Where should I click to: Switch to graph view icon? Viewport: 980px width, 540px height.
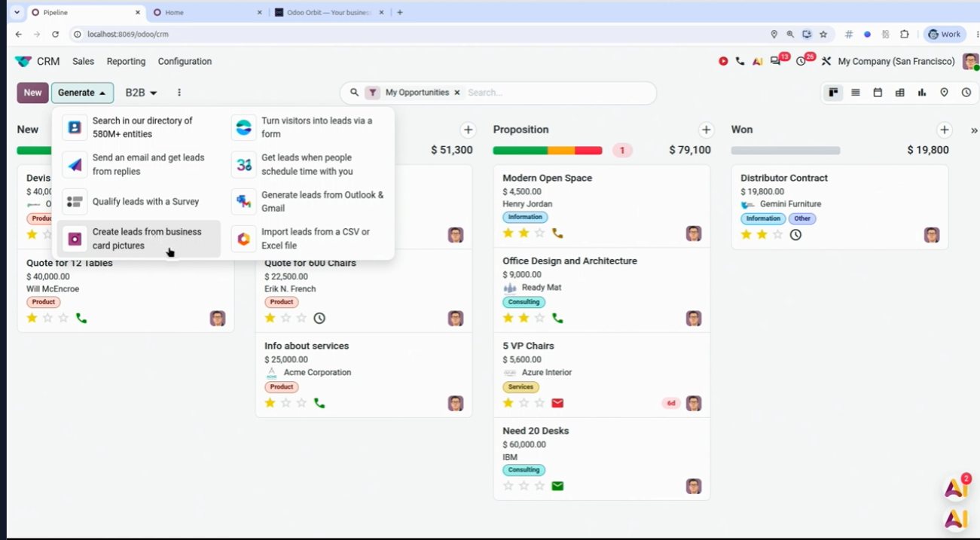click(x=922, y=93)
